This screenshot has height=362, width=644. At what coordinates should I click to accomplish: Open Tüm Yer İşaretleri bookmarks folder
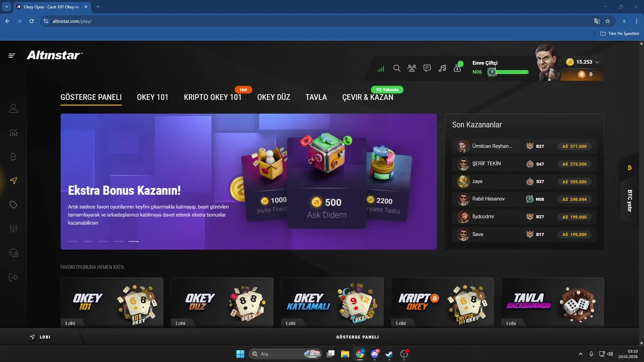click(x=619, y=33)
